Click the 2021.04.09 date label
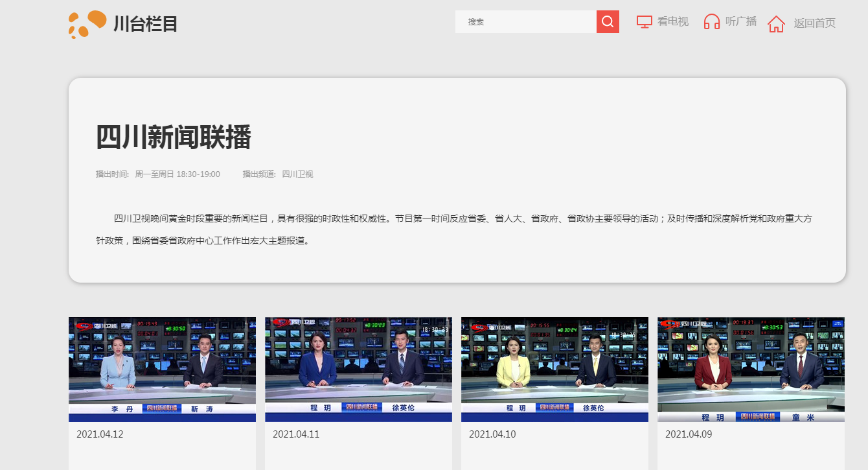This screenshot has height=470, width=868. 689,434
